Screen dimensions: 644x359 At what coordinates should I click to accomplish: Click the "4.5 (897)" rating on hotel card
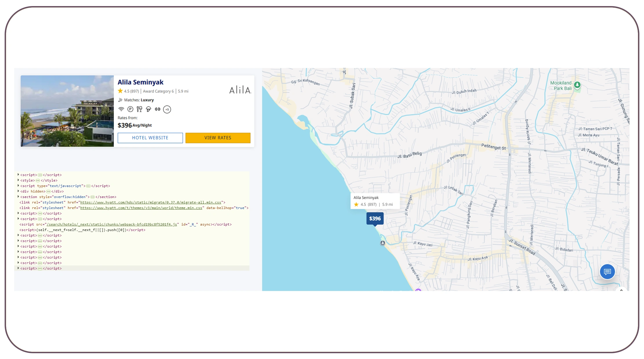[x=132, y=91]
